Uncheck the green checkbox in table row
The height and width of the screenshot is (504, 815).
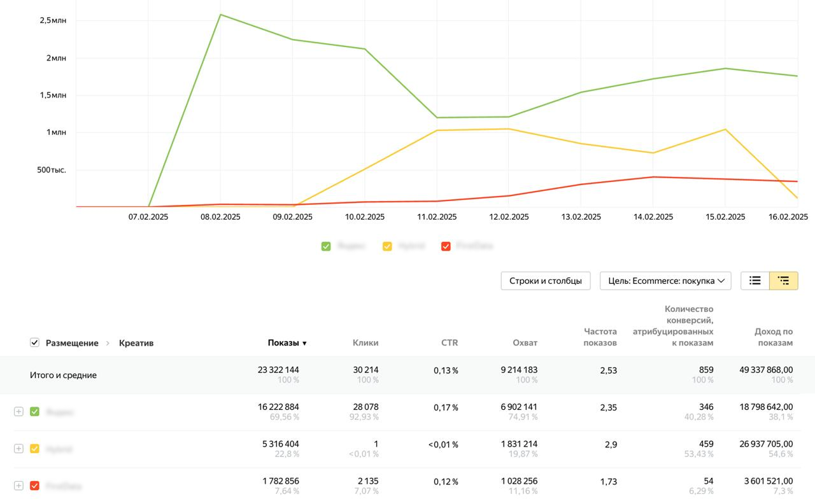(x=35, y=412)
